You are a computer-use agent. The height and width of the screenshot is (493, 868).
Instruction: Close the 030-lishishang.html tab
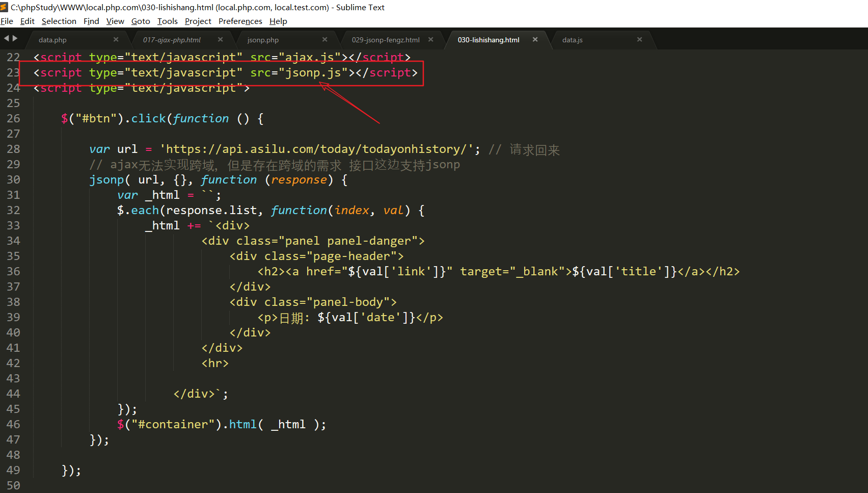coord(535,40)
